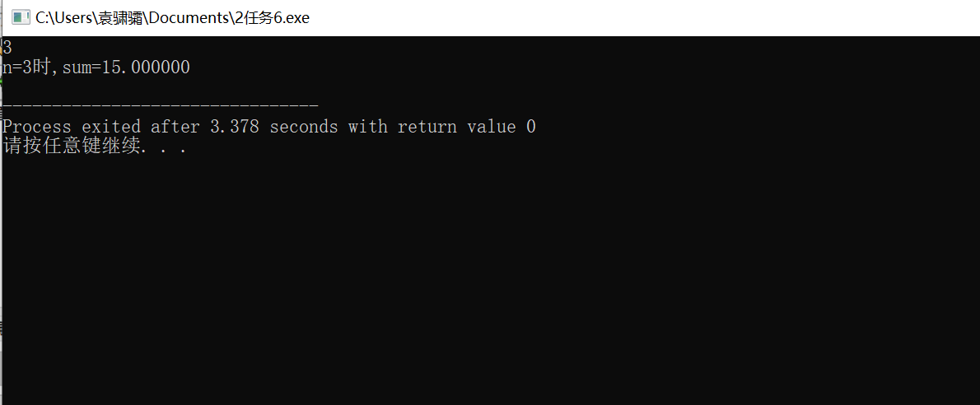Click the "sum=15.000000" result value
Screen dimensions: 980x405
click(126, 67)
